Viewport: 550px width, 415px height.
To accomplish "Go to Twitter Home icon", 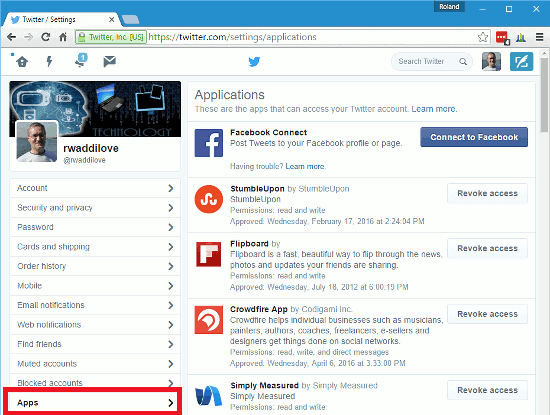I will (x=22, y=62).
